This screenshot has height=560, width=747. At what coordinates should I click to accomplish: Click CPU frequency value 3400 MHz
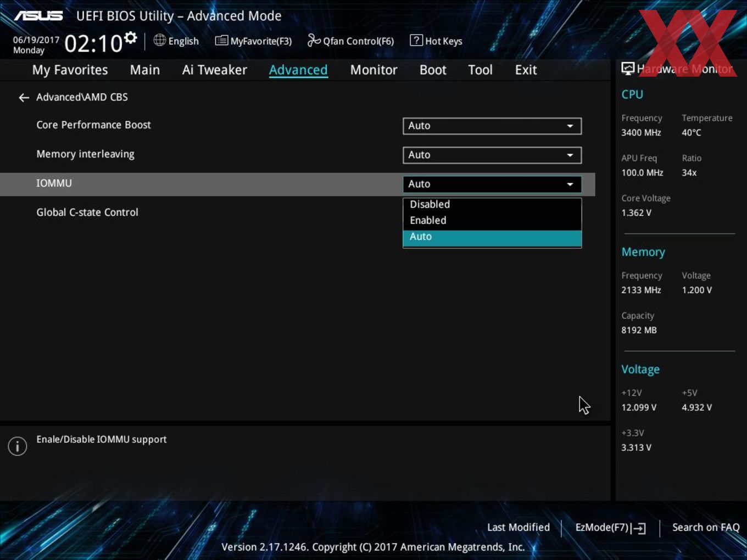(x=641, y=132)
